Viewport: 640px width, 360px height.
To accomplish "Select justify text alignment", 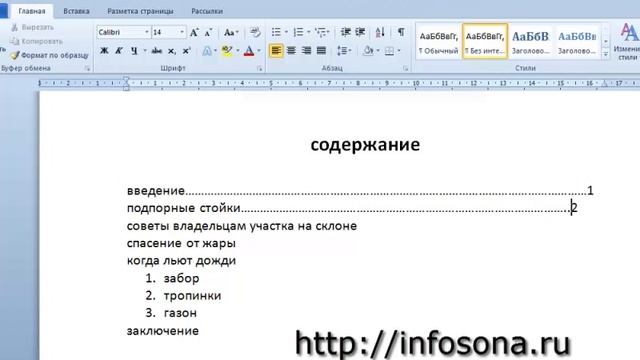I will (x=322, y=51).
